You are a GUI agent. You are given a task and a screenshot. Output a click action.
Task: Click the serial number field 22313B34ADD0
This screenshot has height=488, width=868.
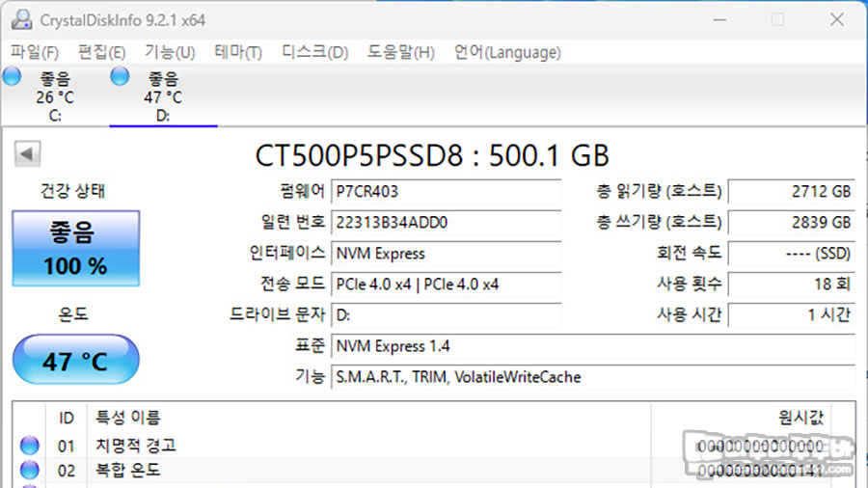[447, 223]
